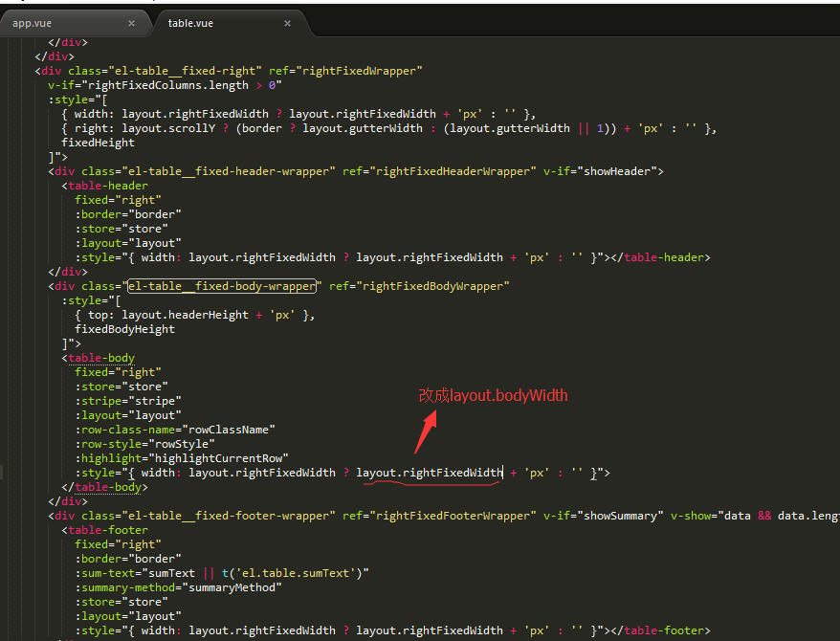The height and width of the screenshot is (641, 840).
Task: Click :stripe="stripe" attribute
Action: coord(128,401)
